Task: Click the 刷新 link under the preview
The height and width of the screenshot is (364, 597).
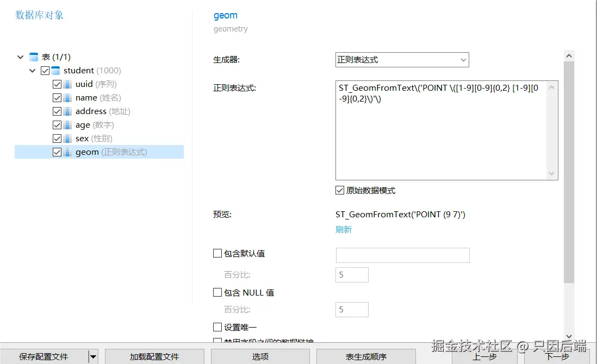Action: coord(343,229)
